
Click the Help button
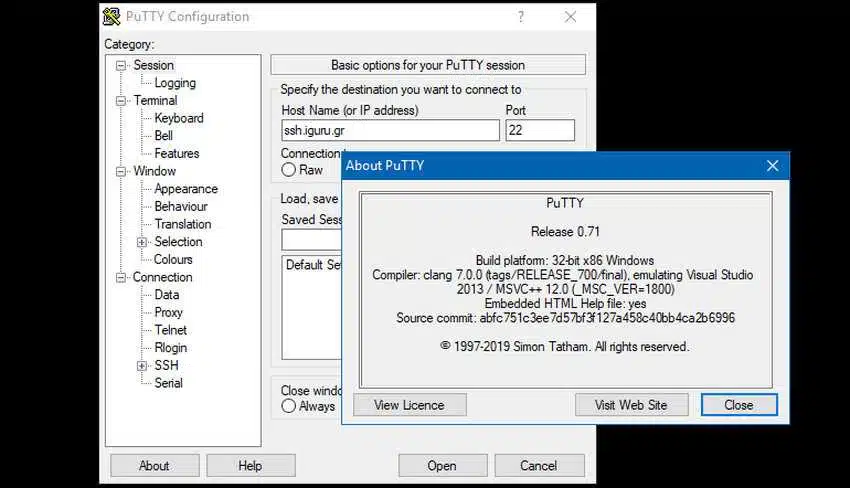point(250,466)
